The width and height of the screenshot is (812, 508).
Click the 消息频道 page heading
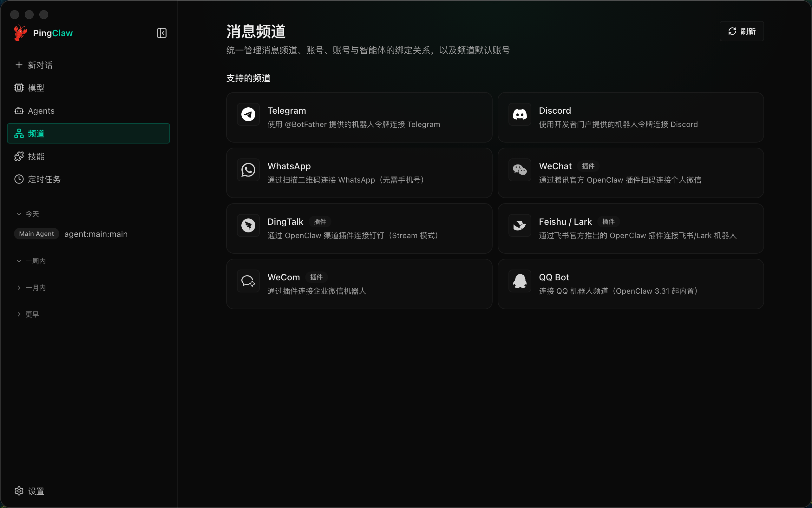coord(256,31)
